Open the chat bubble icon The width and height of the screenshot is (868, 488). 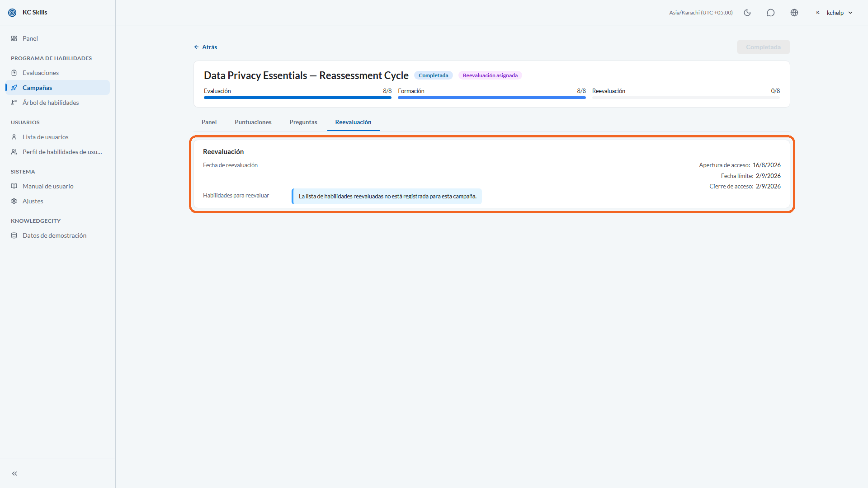[771, 13]
